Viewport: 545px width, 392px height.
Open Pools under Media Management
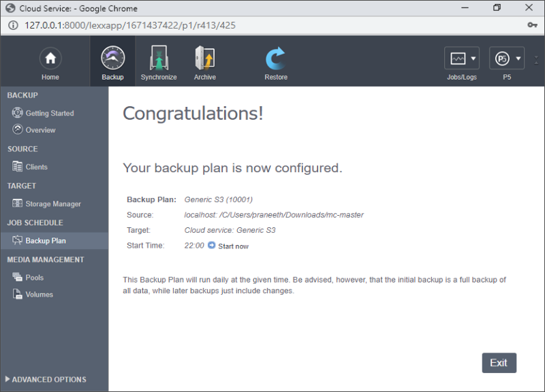[35, 278]
